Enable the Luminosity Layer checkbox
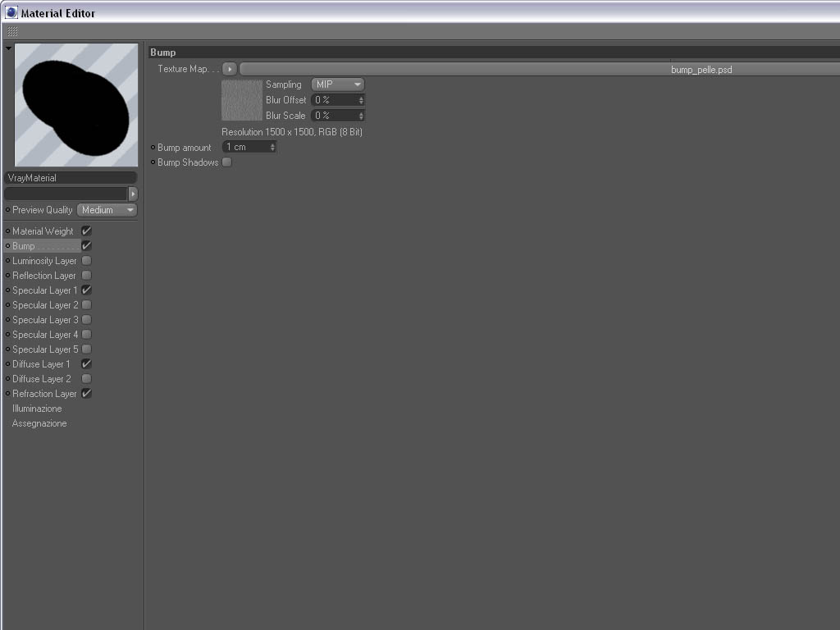Image resolution: width=840 pixels, height=630 pixels. 86,260
